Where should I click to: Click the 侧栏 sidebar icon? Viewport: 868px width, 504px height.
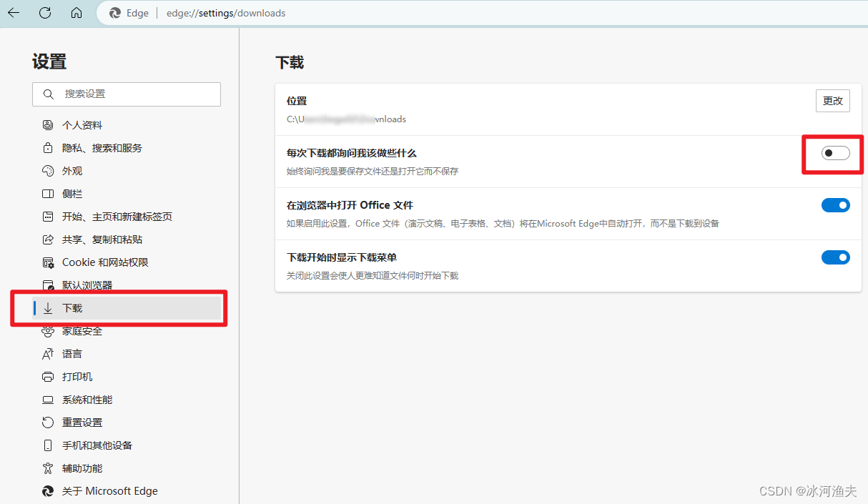48,194
